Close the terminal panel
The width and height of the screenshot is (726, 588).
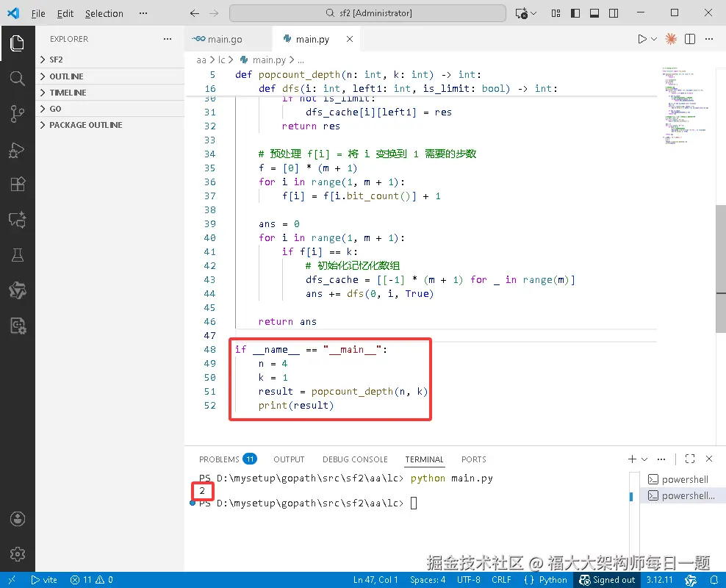(x=709, y=459)
